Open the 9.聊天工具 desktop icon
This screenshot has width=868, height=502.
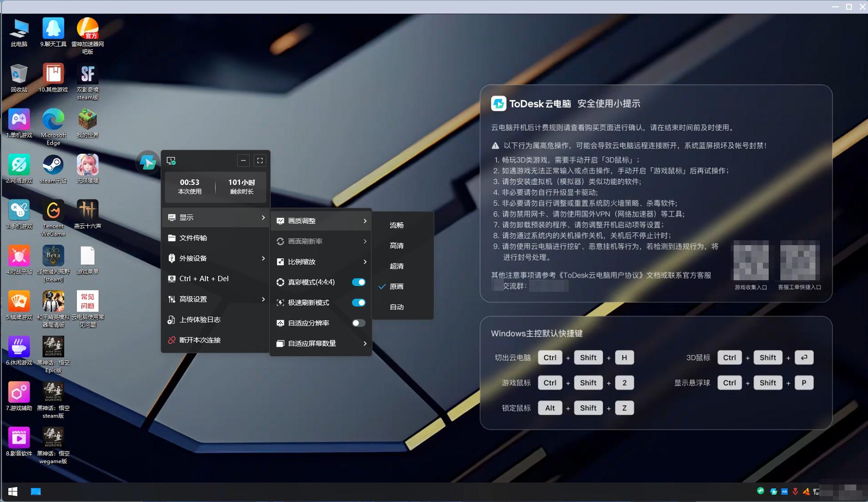click(x=53, y=33)
